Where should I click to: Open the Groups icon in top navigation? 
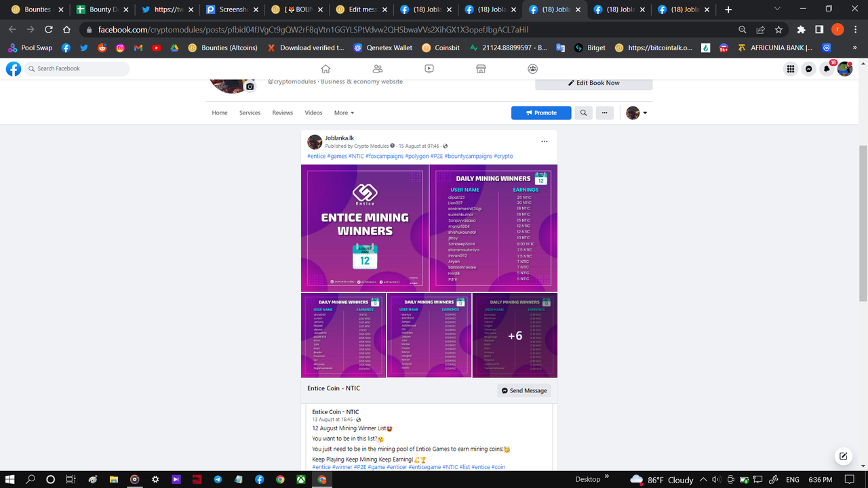coord(533,68)
